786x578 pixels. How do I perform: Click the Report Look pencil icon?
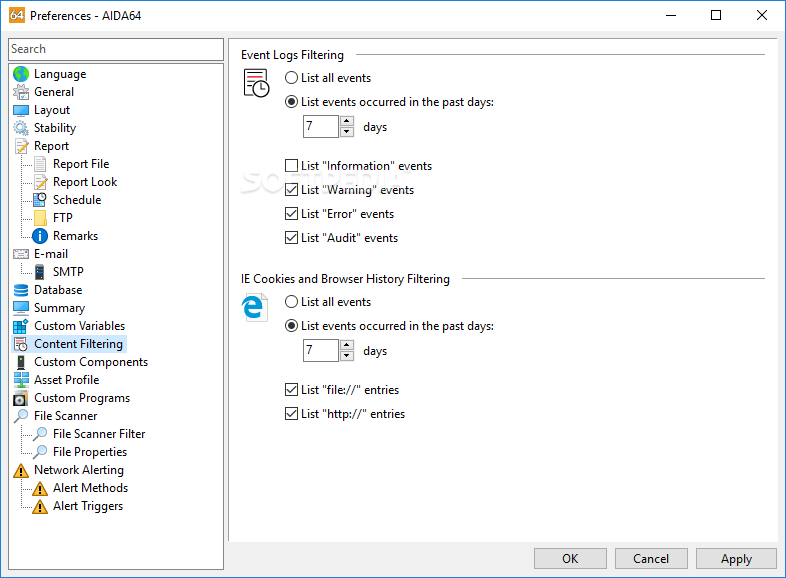(x=40, y=182)
